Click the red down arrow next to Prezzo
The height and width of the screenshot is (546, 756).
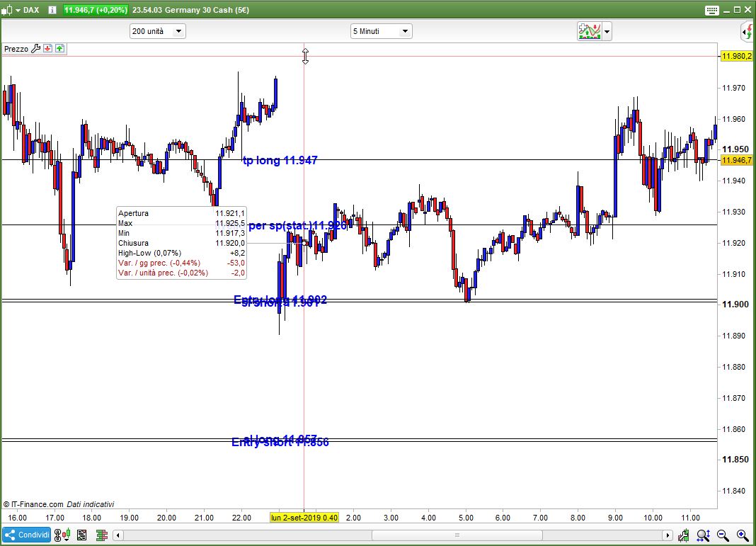tap(47, 48)
